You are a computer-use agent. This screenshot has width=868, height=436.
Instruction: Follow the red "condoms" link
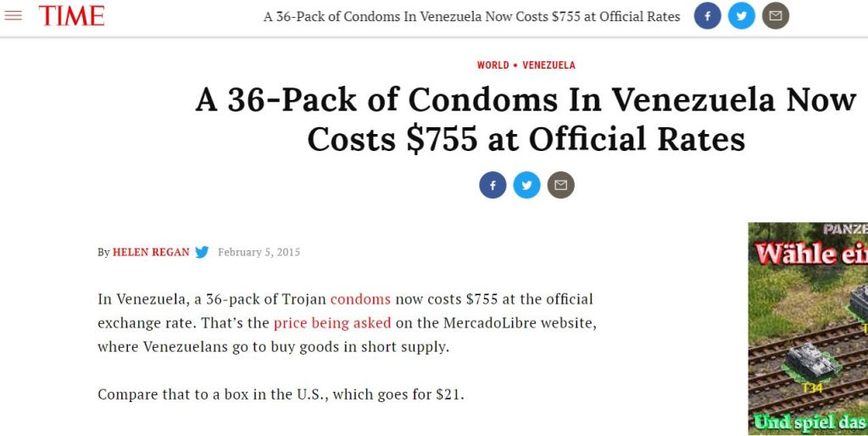360,299
